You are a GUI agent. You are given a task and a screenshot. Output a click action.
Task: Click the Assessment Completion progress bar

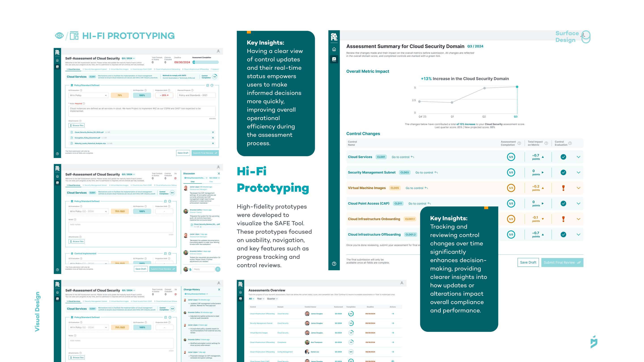pyautogui.click(x=205, y=62)
